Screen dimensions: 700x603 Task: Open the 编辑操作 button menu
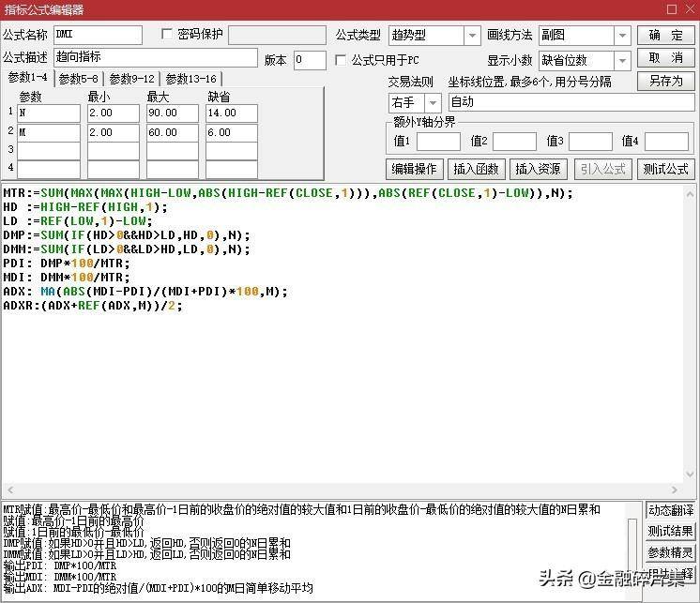(x=415, y=169)
